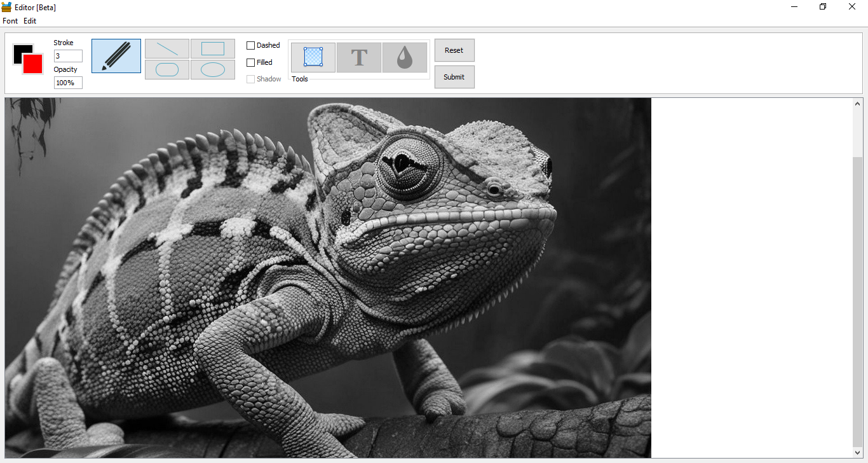Click the Submit button

point(454,77)
